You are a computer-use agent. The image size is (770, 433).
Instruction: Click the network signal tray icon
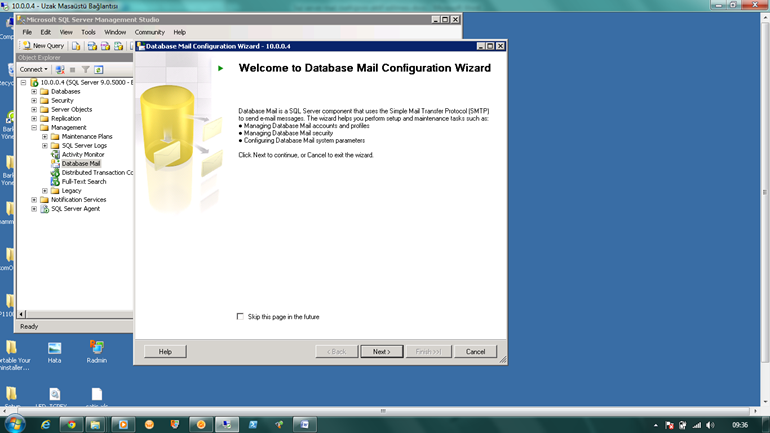click(x=697, y=425)
